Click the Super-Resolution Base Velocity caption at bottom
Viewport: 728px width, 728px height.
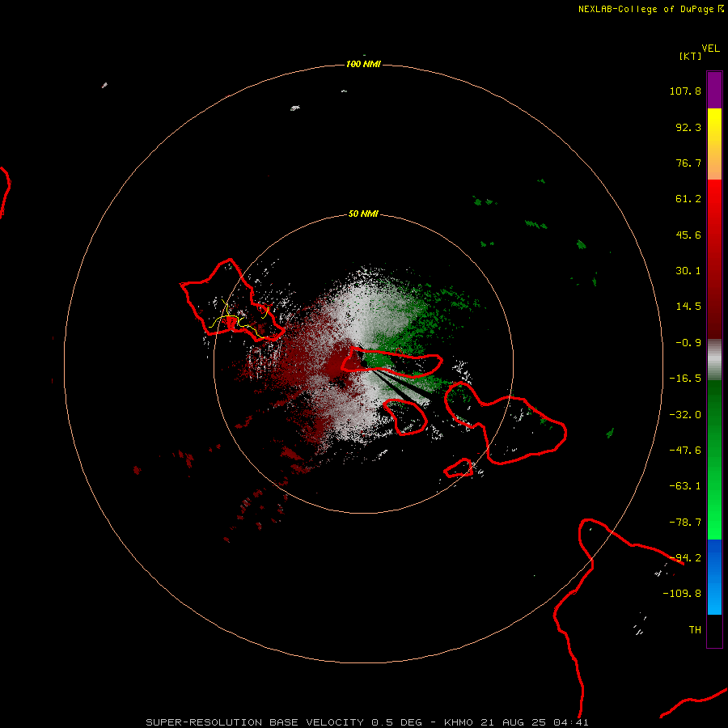[366, 722]
